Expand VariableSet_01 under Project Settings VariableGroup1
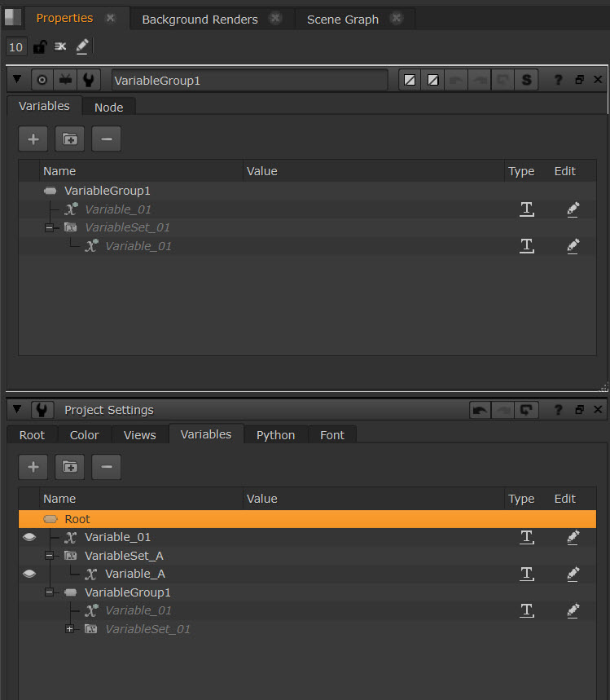This screenshot has width=610, height=700. point(69,629)
